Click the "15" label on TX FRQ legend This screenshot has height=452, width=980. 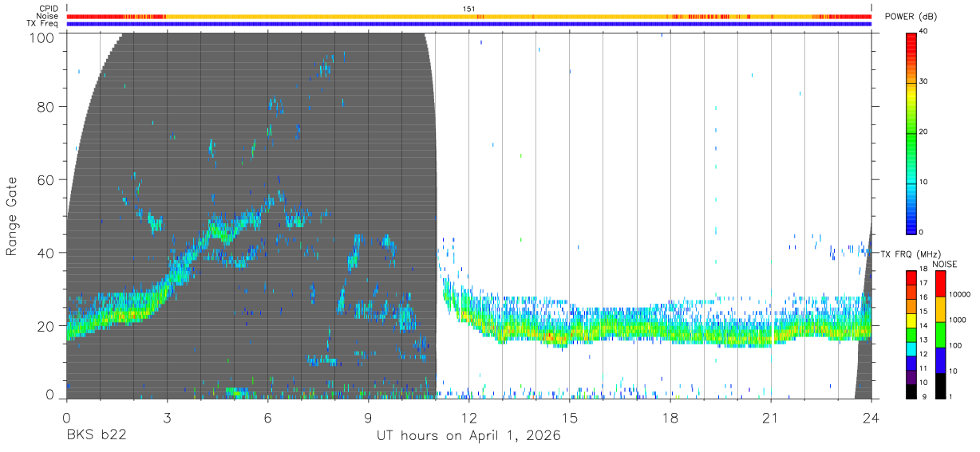(923, 312)
